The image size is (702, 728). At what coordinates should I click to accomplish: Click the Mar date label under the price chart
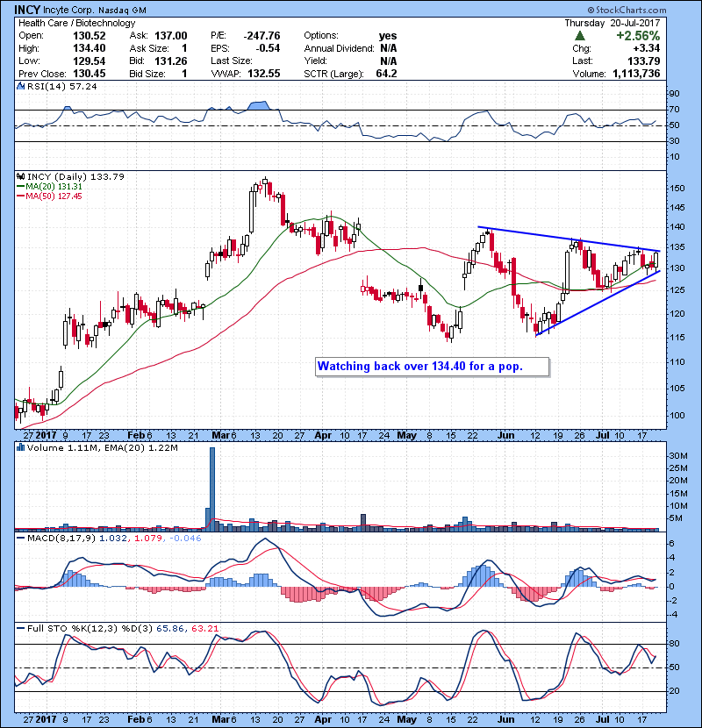[x=220, y=436]
